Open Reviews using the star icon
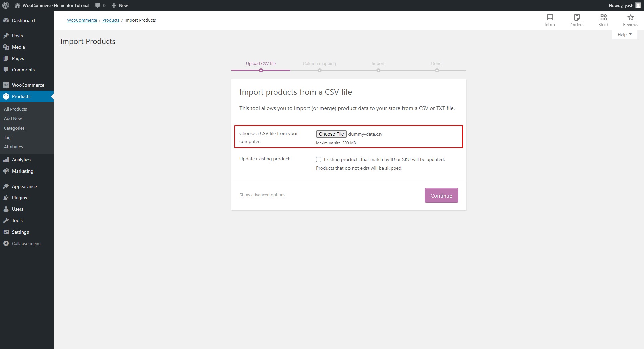The width and height of the screenshot is (644, 349). pyautogui.click(x=630, y=20)
